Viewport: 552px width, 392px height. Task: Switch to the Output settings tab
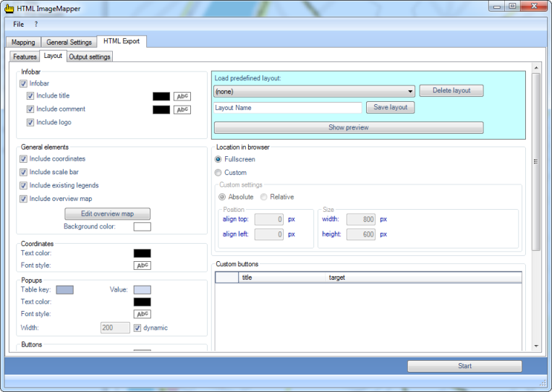point(90,56)
